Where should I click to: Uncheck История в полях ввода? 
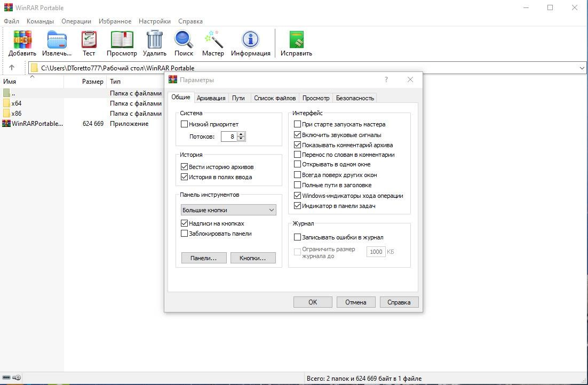tap(184, 177)
